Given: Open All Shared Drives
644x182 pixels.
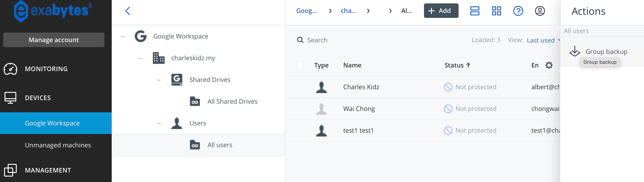Looking at the screenshot, I should [x=232, y=101].
